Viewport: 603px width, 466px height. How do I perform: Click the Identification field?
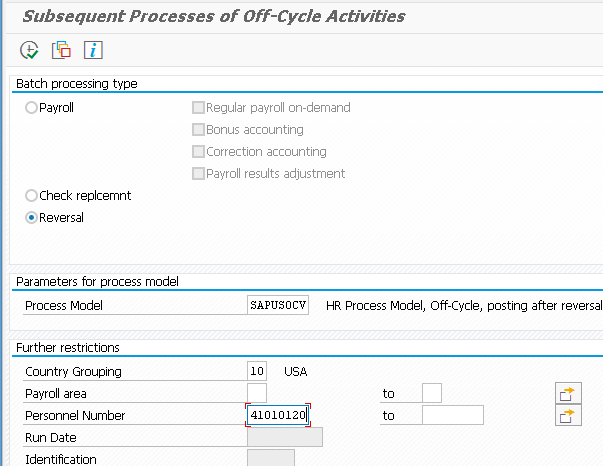(x=270, y=458)
